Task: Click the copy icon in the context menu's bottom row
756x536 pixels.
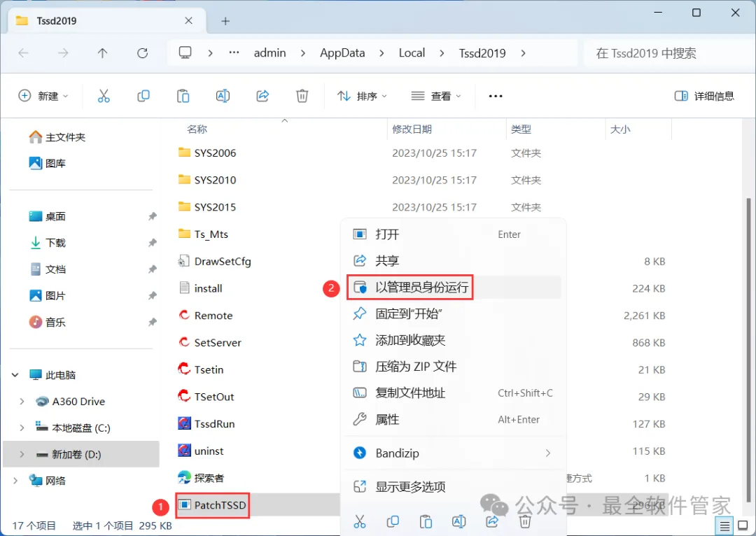Action: click(393, 521)
